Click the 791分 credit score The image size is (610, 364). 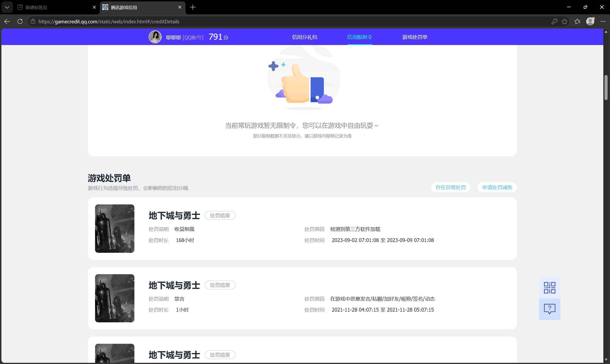(x=218, y=37)
